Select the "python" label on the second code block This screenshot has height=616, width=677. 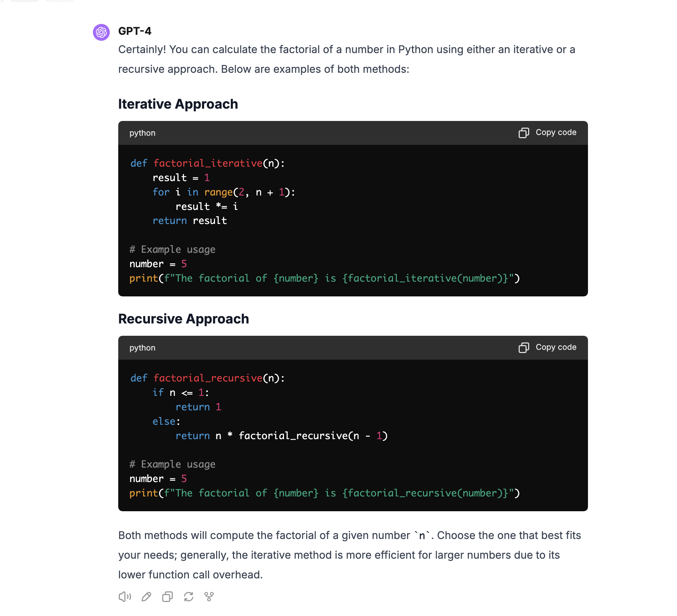click(x=142, y=348)
